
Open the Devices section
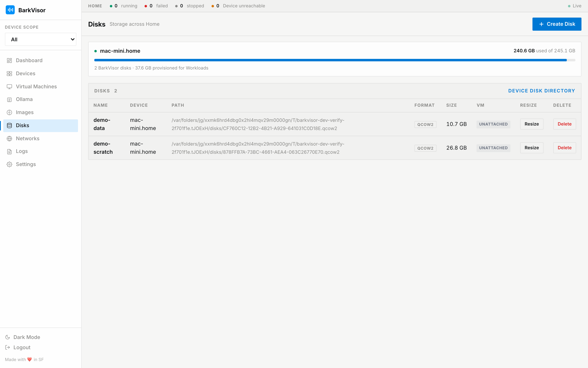point(41,74)
